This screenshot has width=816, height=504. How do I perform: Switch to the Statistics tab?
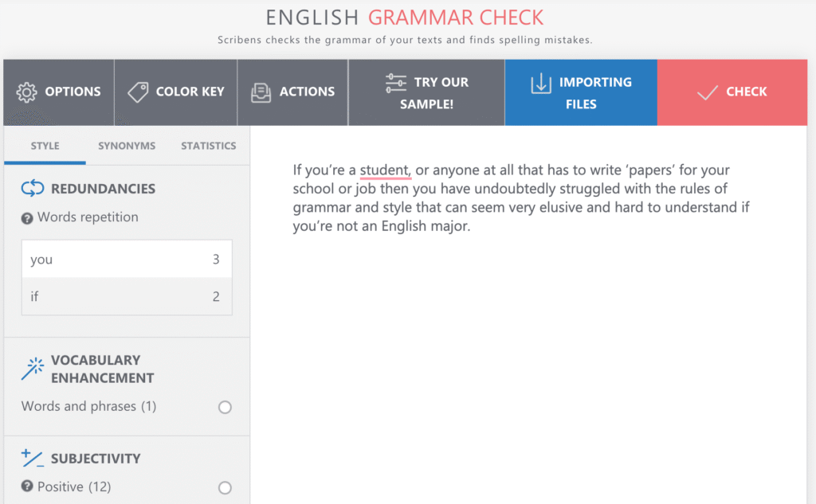click(208, 146)
